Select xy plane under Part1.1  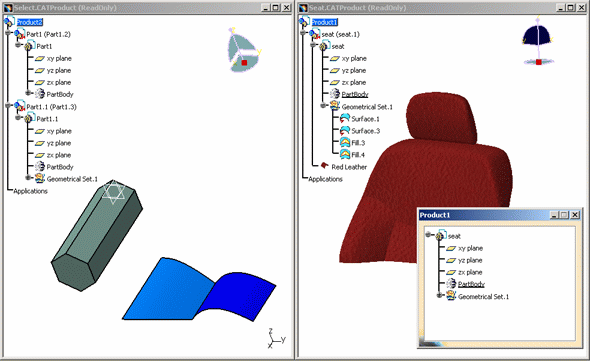tap(59, 131)
